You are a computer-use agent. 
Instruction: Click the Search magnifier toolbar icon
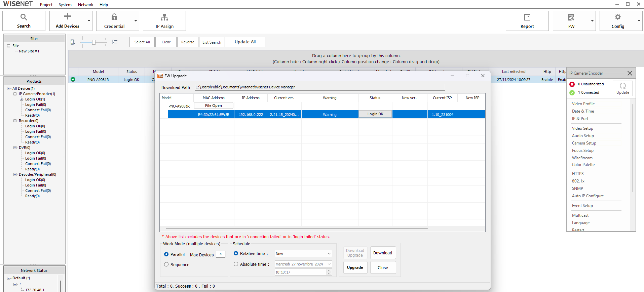24,17
